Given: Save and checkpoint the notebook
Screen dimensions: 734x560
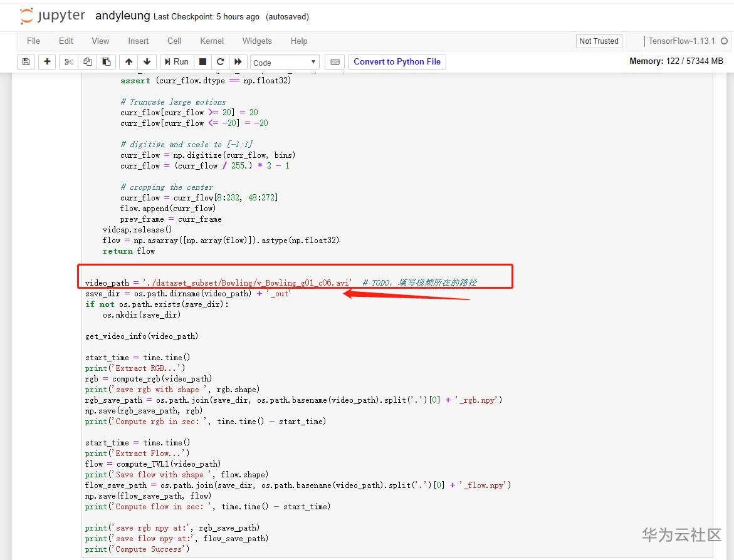Looking at the screenshot, I should (x=26, y=62).
